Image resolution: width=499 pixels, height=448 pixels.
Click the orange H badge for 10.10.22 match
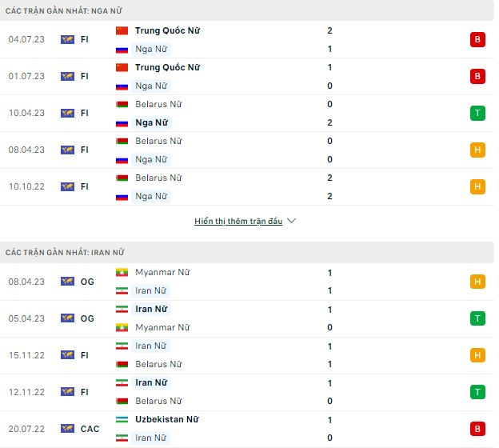coord(477,186)
